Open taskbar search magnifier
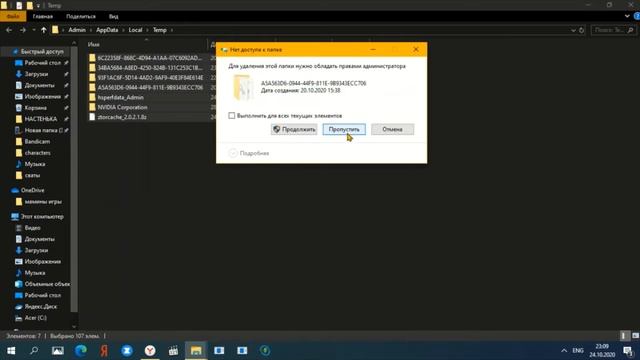Viewport: 640px width, 360px height. point(34,351)
